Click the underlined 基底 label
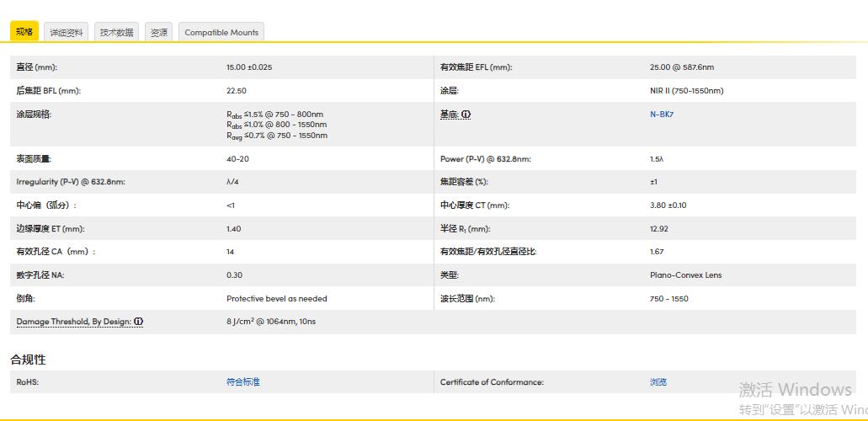This screenshot has width=868, height=421. [x=449, y=115]
